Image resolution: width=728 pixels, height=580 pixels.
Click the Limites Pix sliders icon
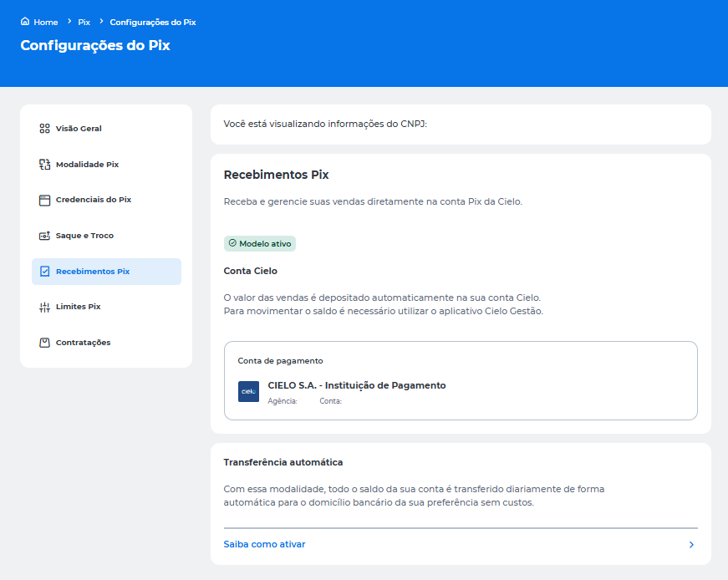click(x=44, y=307)
